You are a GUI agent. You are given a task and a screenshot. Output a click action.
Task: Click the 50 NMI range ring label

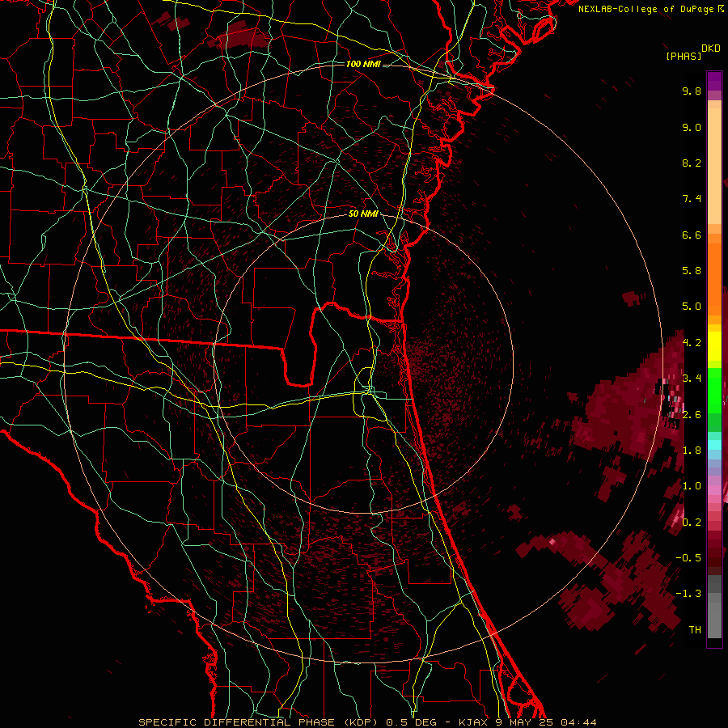point(363,214)
